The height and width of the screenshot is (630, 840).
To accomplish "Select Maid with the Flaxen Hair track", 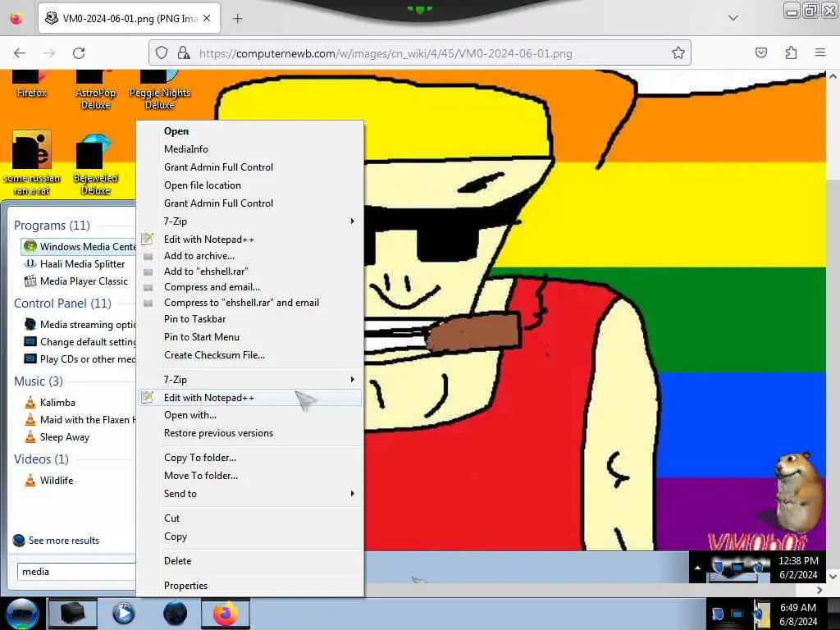I will tap(80, 419).
